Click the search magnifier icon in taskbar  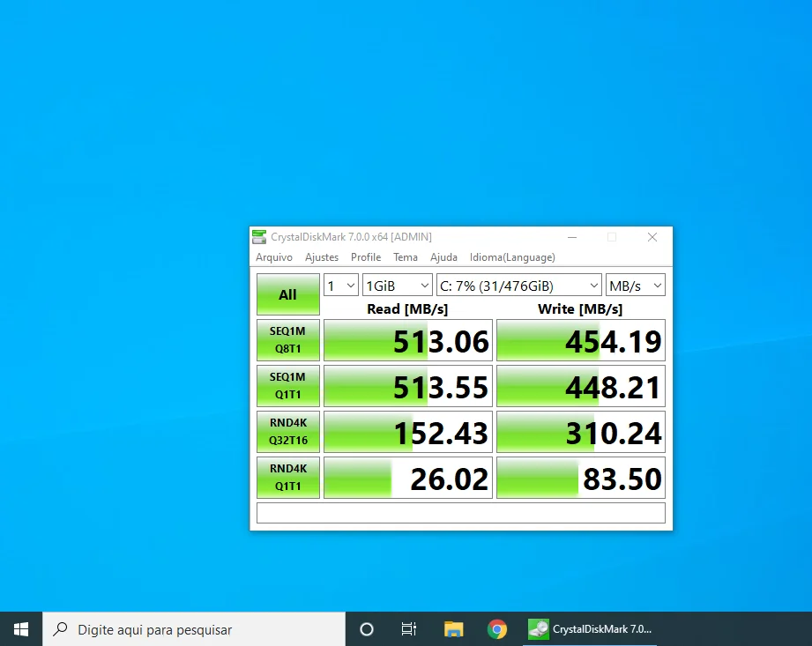(61, 629)
